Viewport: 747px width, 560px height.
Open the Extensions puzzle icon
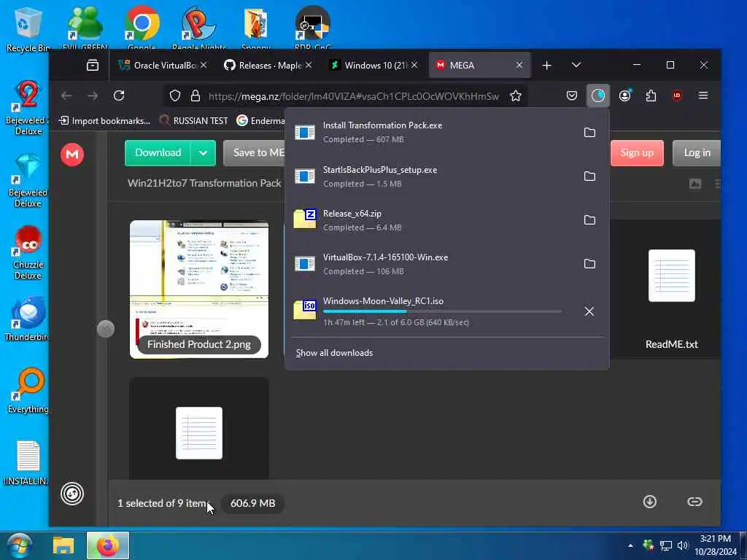click(x=651, y=96)
